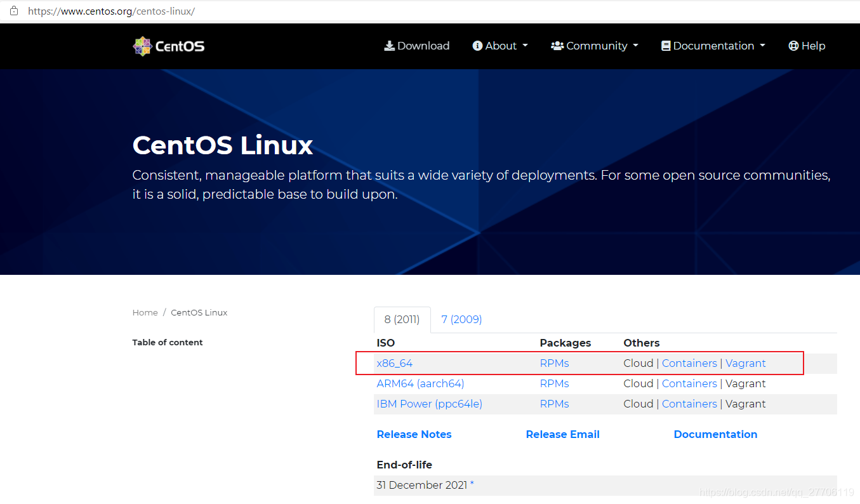860x504 pixels.
Task: Click the CentOS Linux page heading
Action: (222, 145)
